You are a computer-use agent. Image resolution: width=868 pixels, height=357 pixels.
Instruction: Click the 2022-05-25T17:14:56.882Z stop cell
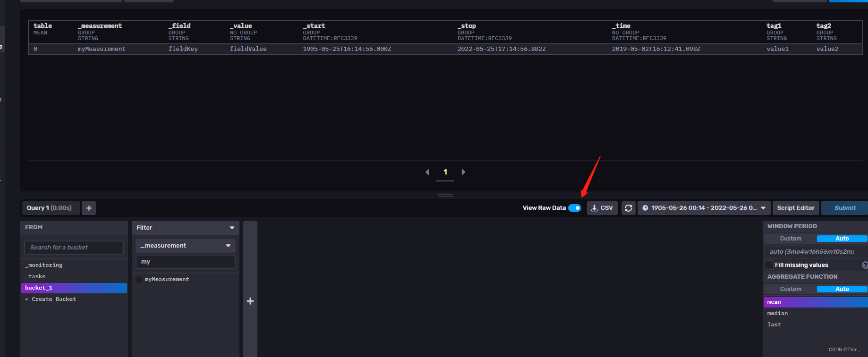pos(502,49)
